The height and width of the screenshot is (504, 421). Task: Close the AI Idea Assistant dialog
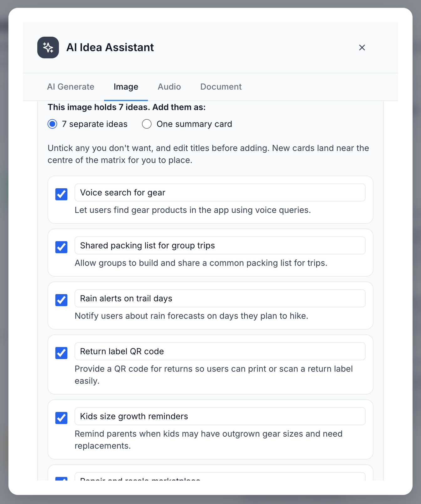click(362, 48)
